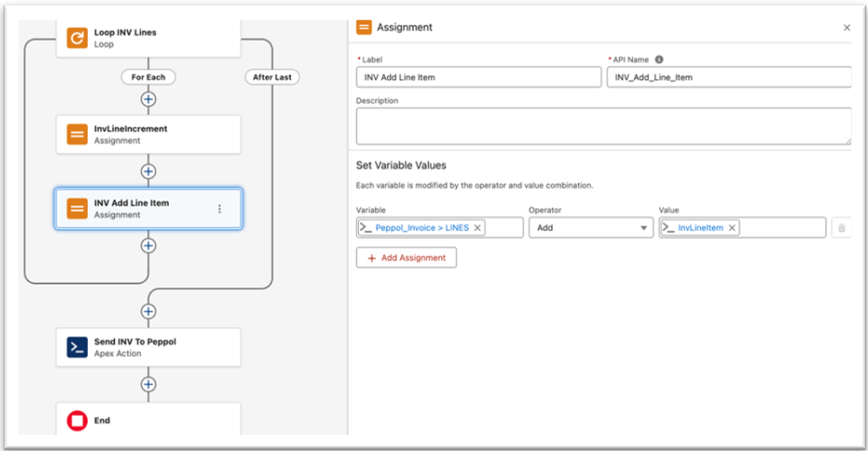Close the Assignment panel
The width and height of the screenshot is (868, 451).
click(x=846, y=28)
